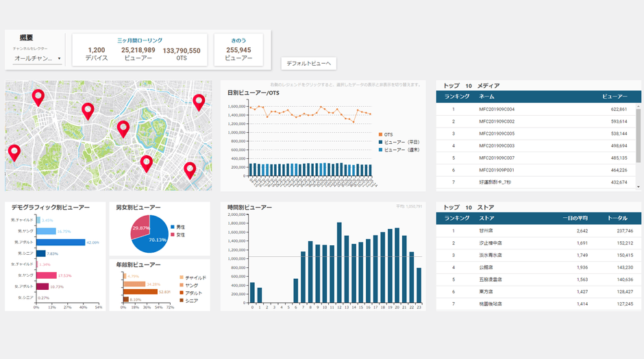Viewport: 644px width, 359px height.
Task: Click the 12 o'clock bar in hourly viewers chart
Action: coord(339,262)
